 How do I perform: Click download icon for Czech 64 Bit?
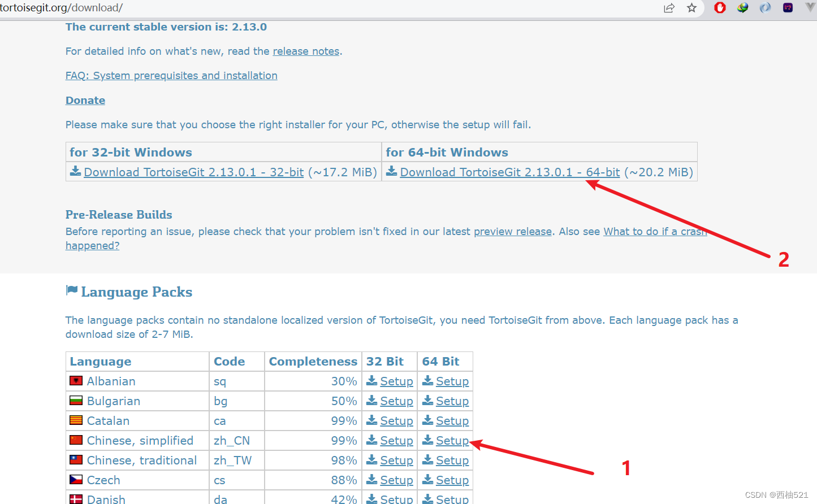click(x=427, y=479)
